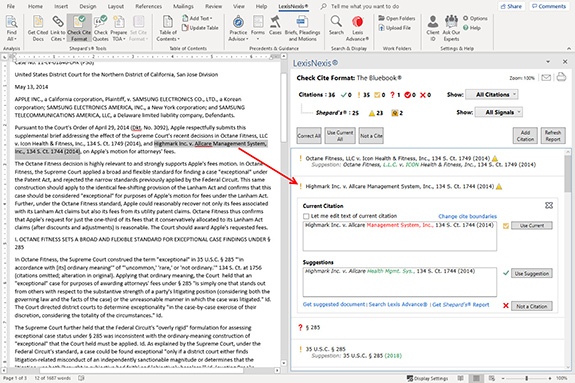Run the Check Cite Format tool
Viewport: 575px width, 383px height.
point(79,28)
